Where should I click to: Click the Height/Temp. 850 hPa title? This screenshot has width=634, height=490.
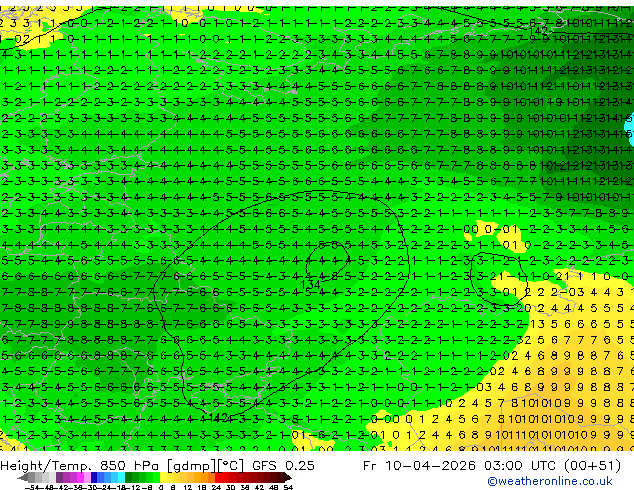click(82, 465)
